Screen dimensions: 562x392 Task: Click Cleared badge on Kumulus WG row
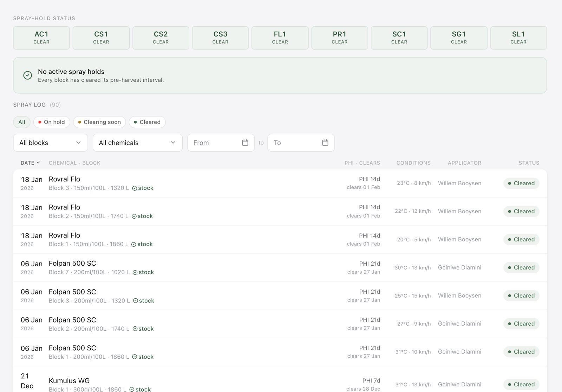click(x=521, y=384)
